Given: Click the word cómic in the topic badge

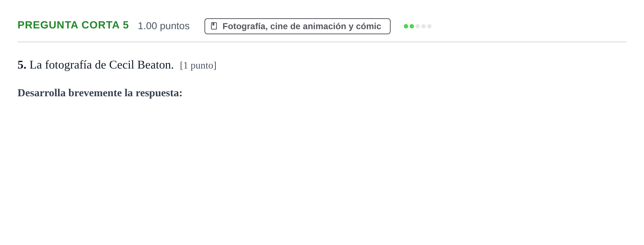Looking at the screenshot, I should point(368,26).
